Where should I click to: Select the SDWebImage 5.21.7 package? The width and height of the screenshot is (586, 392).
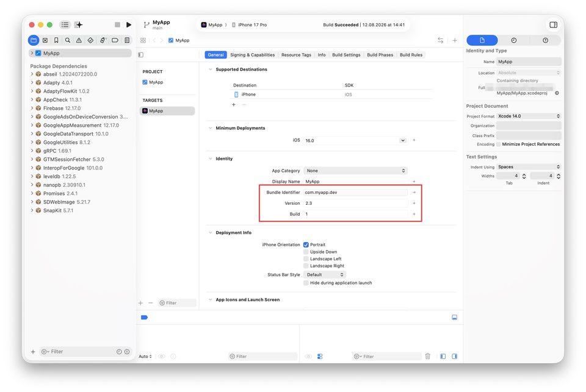pyautogui.click(x=67, y=202)
